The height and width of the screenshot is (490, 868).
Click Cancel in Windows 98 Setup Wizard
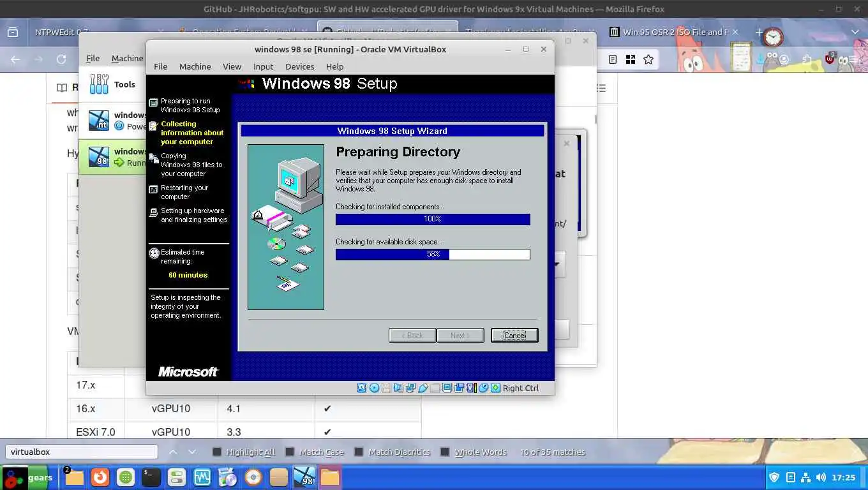[514, 335]
